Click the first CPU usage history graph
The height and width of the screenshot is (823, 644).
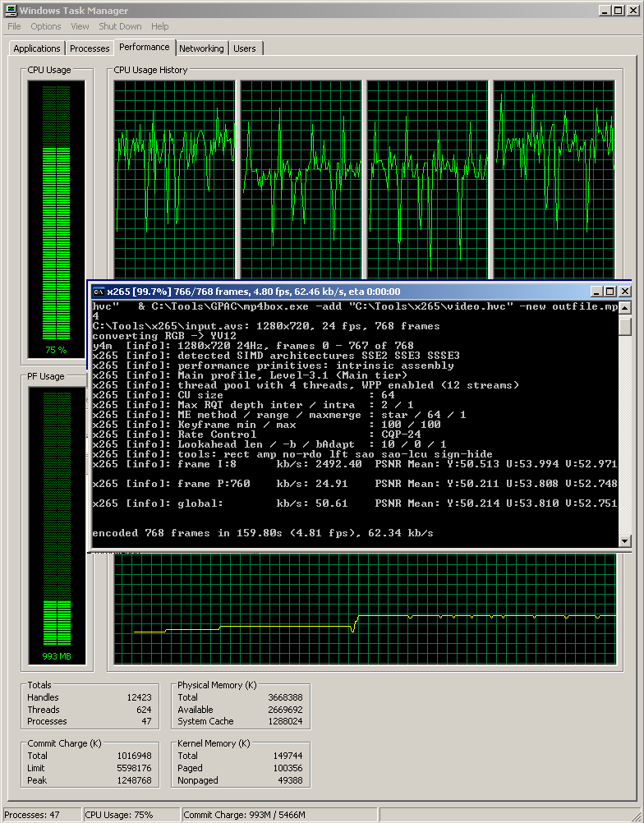click(174, 180)
